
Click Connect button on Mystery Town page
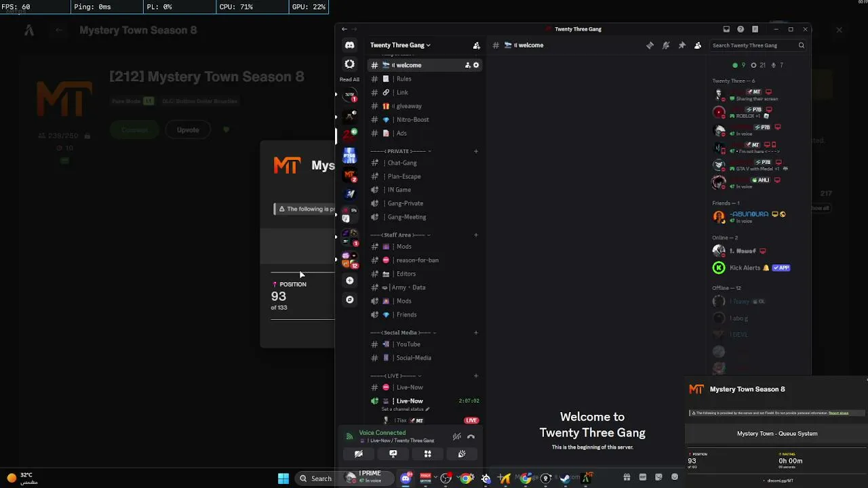[x=134, y=130]
